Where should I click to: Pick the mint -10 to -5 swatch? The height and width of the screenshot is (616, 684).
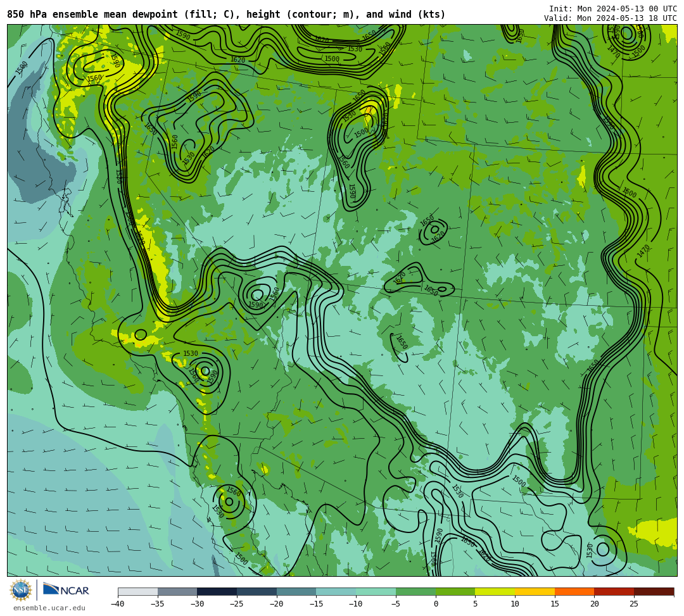pyautogui.click(x=376, y=591)
